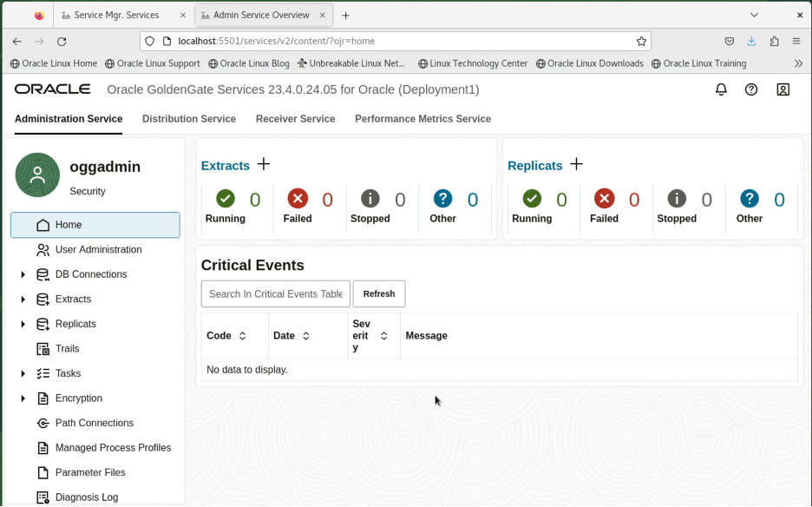Screen dimensions: 812x507
Task: Open Oracle Linux Downloads bookmark
Action: point(589,63)
